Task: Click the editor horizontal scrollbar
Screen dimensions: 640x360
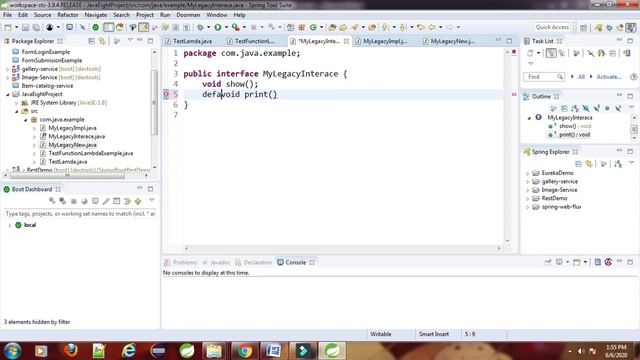Action: click(x=343, y=248)
